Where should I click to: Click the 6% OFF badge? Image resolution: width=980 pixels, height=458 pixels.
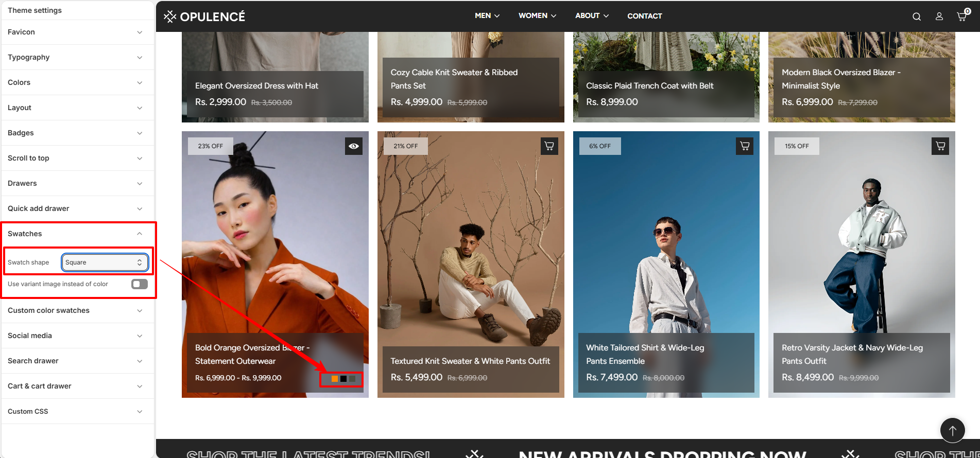[x=600, y=146]
